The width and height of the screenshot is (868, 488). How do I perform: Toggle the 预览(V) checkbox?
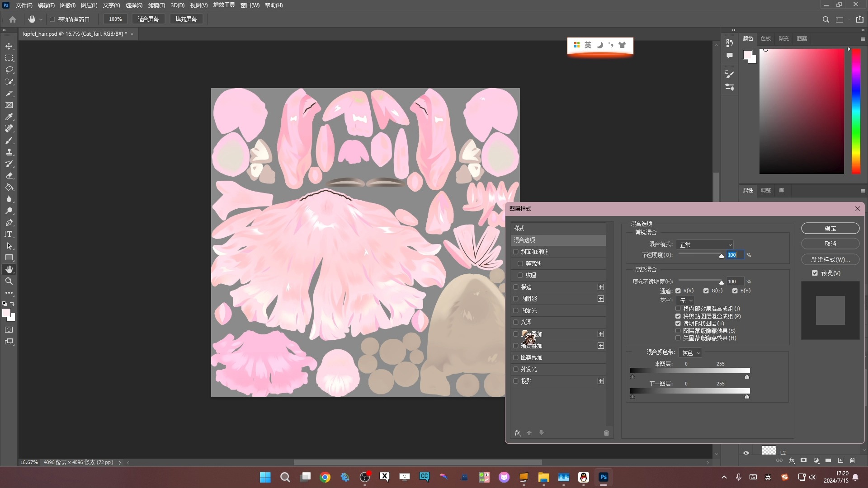pos(815,273)
